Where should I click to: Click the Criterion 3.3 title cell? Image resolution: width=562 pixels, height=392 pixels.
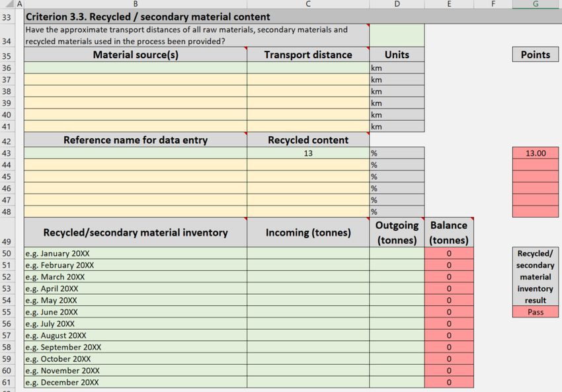(x=293, y=17)
